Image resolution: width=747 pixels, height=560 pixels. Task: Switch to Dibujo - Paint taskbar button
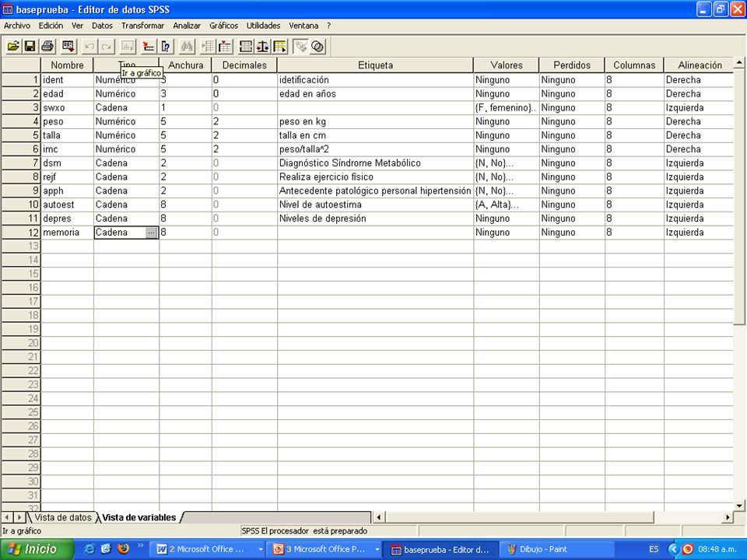[558, 550]
